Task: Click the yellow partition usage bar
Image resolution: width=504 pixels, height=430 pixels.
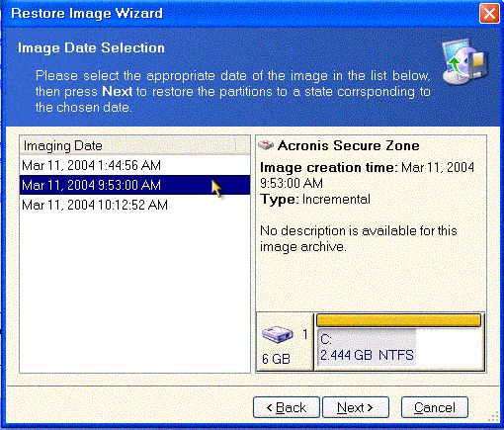Action: (x=398, y=320)
